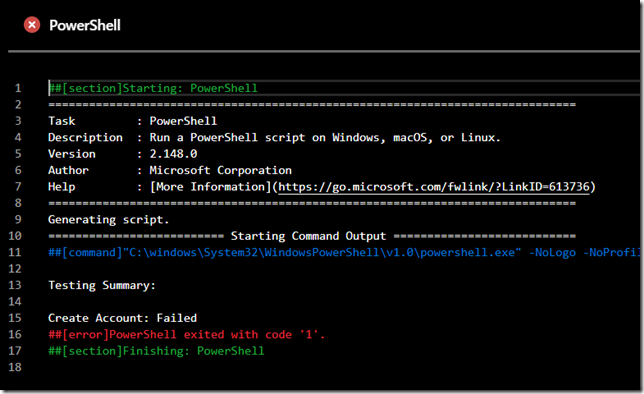Select the error line PowerShell exited with code
The height and width of the screenshot is (394, 644).
click(x=186, y=334)
